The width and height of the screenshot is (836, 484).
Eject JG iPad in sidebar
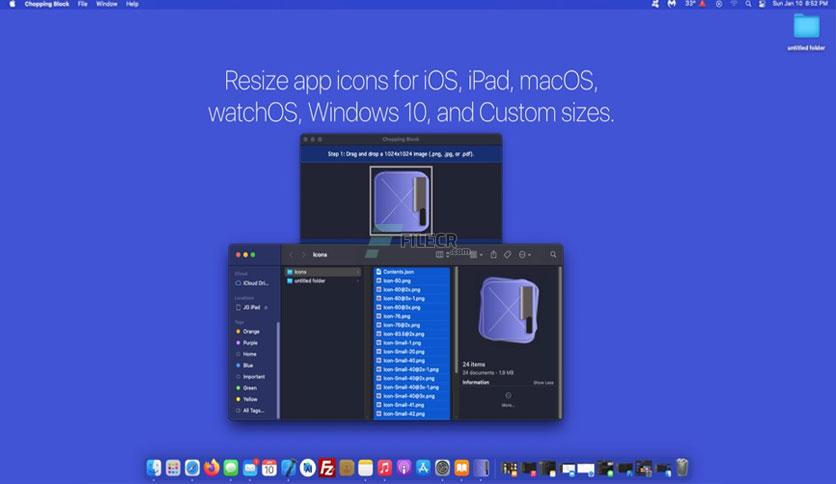(x=266, y=308)
